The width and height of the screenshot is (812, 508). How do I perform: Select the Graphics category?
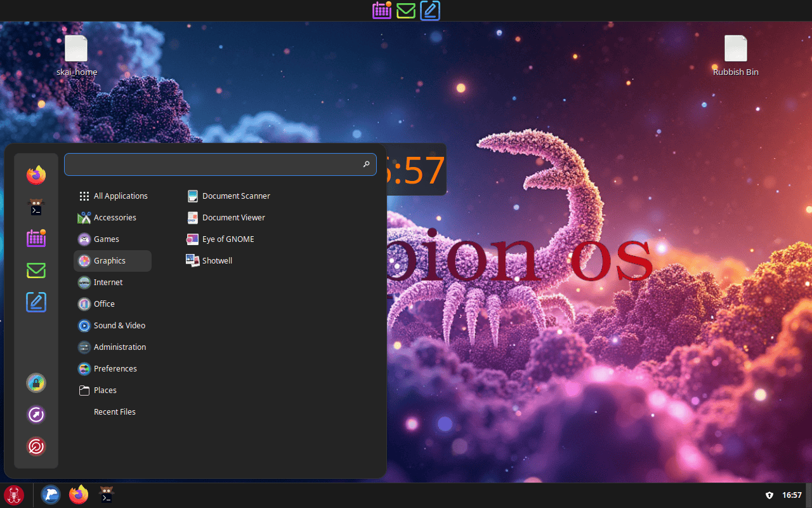point(112,261)
